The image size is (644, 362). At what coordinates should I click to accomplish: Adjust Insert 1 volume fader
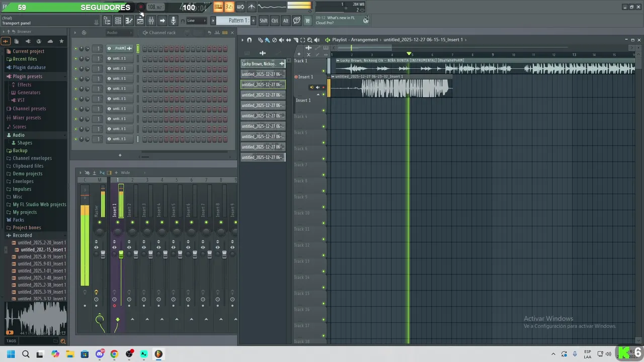(x=121, y=255)
